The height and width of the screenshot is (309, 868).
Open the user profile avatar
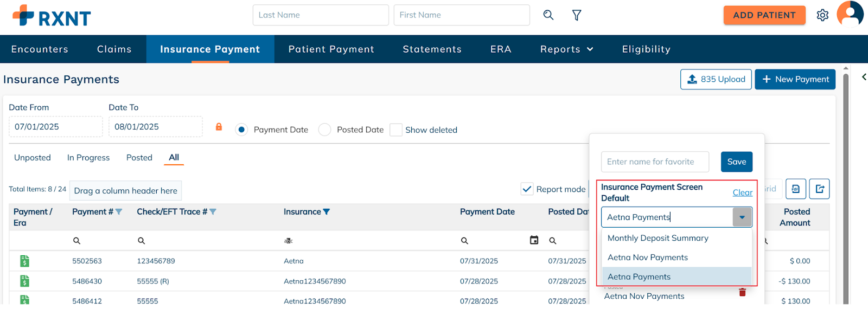[850, 14]
